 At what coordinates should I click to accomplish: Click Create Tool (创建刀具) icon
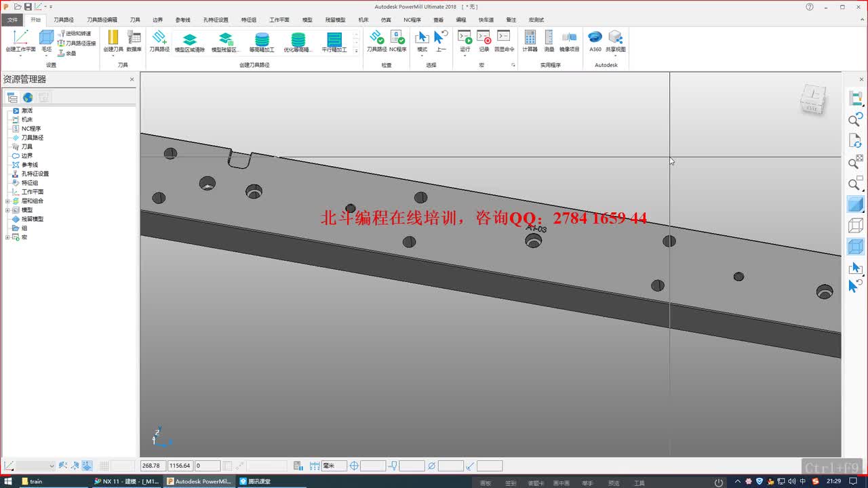(x=113, y=37)
